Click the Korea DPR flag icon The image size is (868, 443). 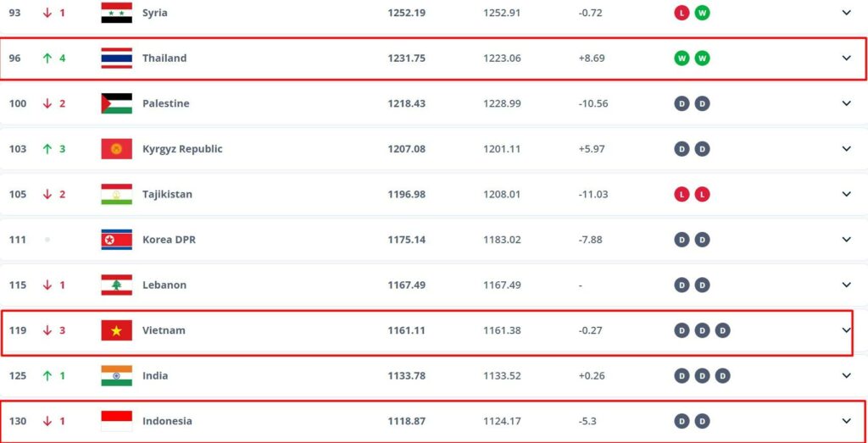[x=116, y=240]
